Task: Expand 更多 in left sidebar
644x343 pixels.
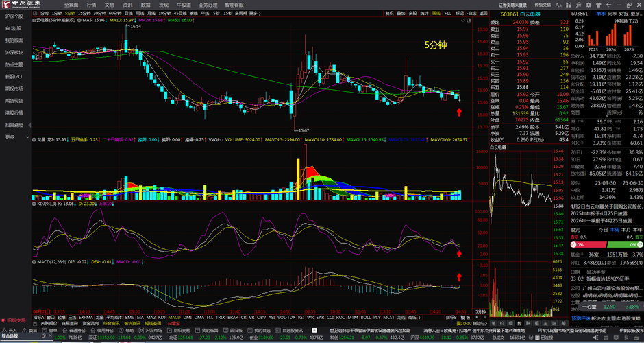Action: (x=16, y=137)
